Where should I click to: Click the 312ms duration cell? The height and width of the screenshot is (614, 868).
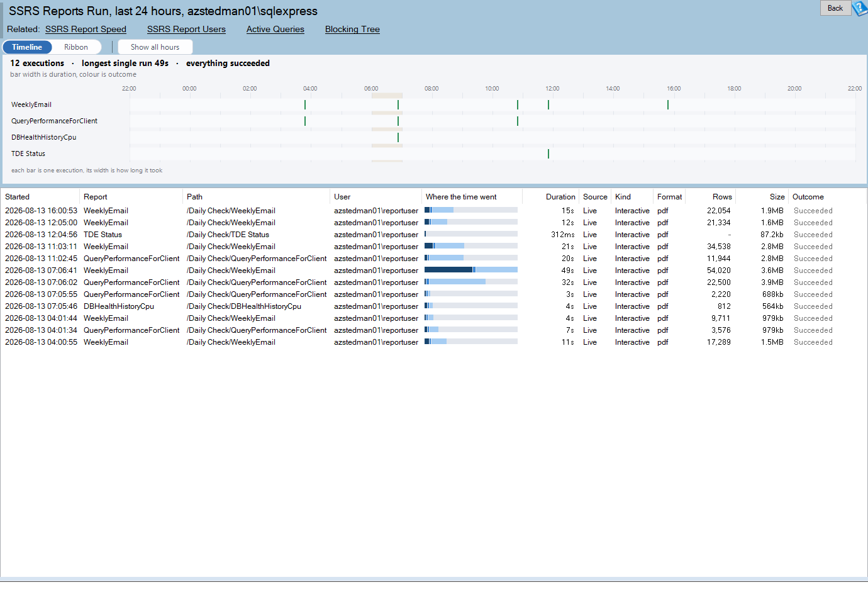click(x=562, y=235)
